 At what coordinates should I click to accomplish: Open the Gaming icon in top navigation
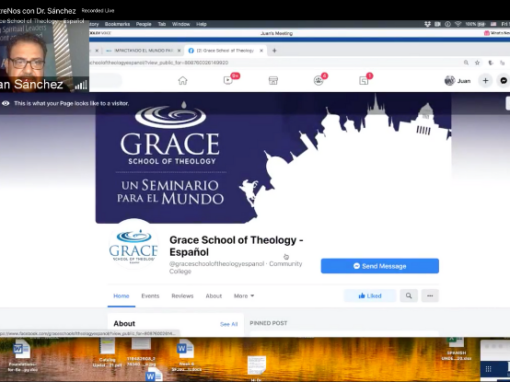[x=364, y=80]
